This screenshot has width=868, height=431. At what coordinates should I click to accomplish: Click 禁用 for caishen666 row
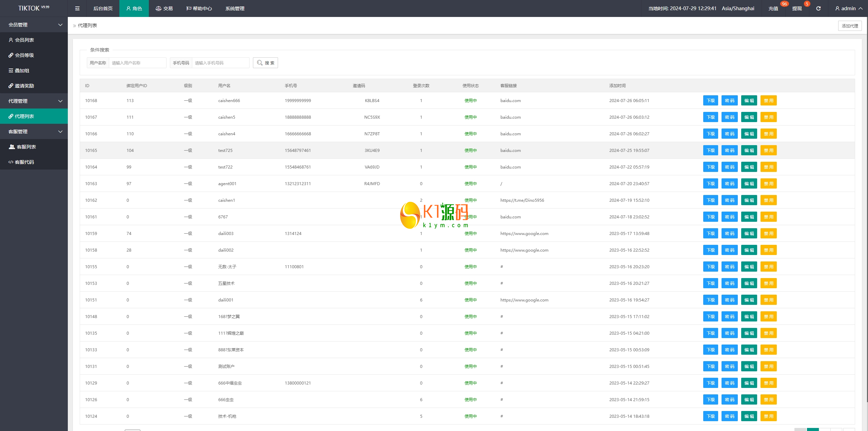click(x=769, y=101)
